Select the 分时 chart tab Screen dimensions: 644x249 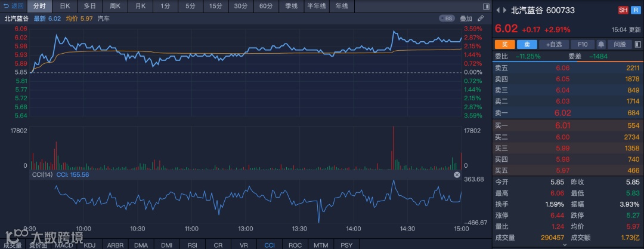pyautogui.click(x=39, y=6)
